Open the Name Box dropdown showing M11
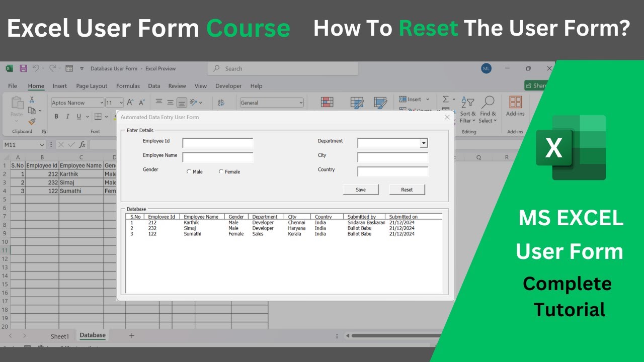The height and width of the screenshot is (362, 644). click(x=42, y=145)
